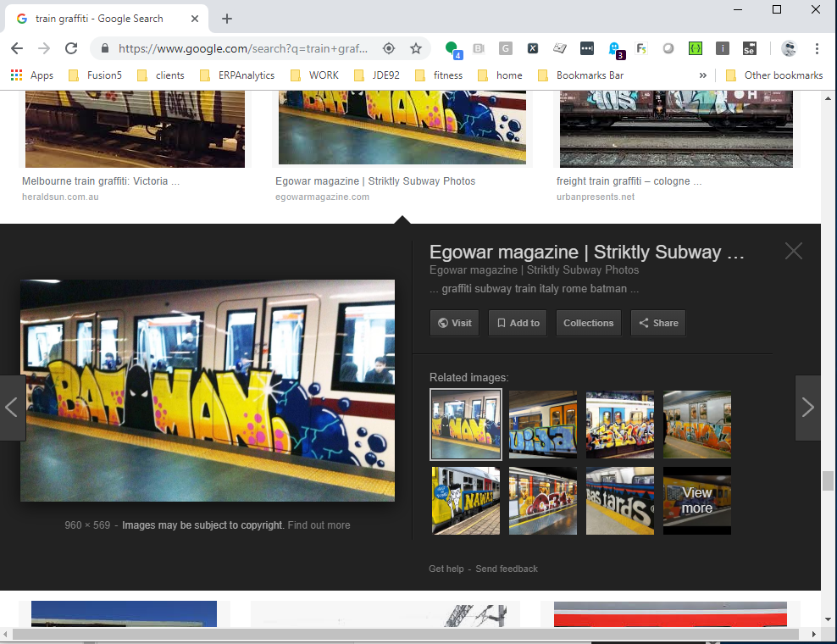This screenshot has width=837, height=644.
Task: Open the ERPAnalytics bookmark folder
Action: [x=237, y=75]
